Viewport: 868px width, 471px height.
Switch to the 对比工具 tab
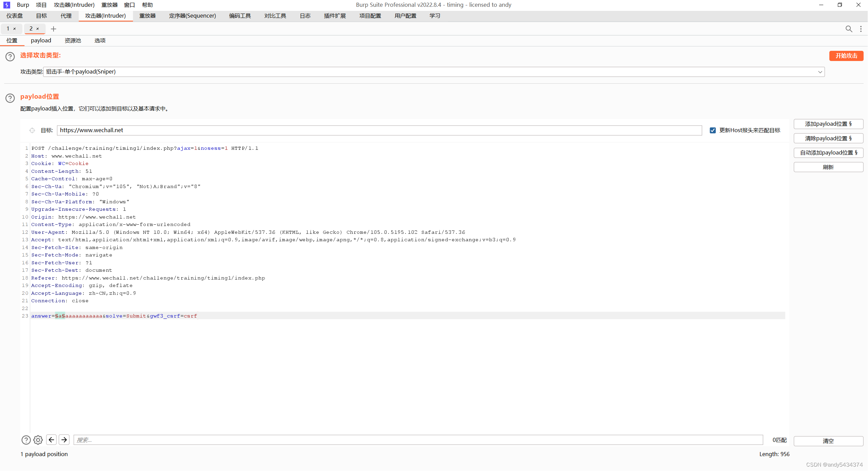click(275, 16)
